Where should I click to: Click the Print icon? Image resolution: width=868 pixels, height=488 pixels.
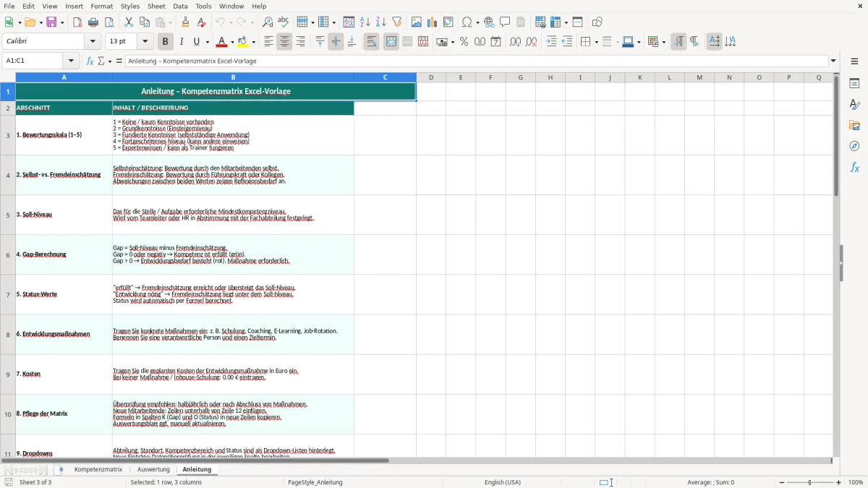(x=93, y=22)
